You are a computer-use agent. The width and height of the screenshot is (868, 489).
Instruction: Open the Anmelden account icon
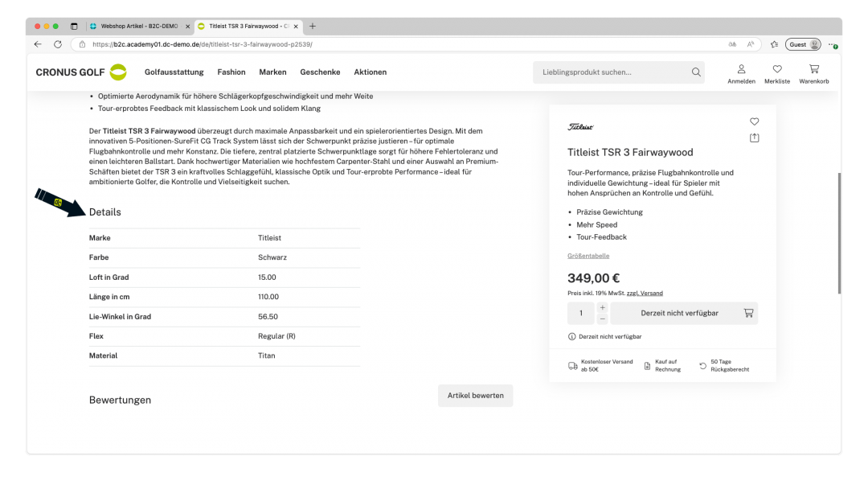(741, 74)
